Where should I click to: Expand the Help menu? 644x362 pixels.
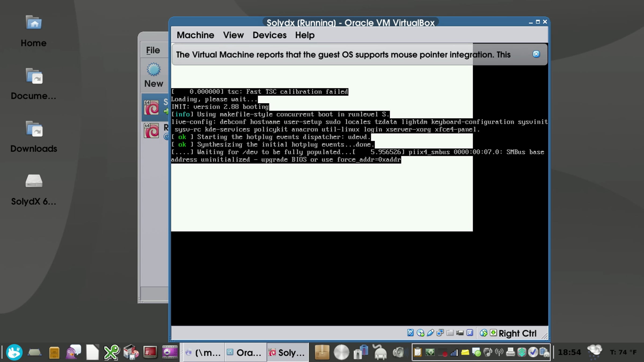click(x=305, y=35)
